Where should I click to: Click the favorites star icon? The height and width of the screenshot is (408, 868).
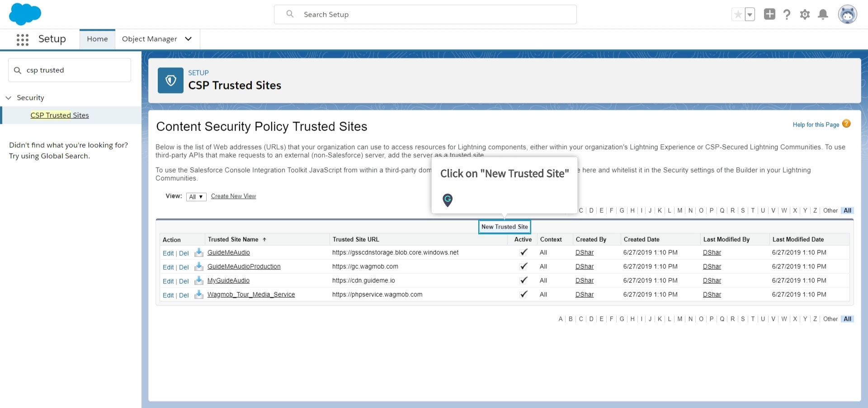(x=738, y=14)
